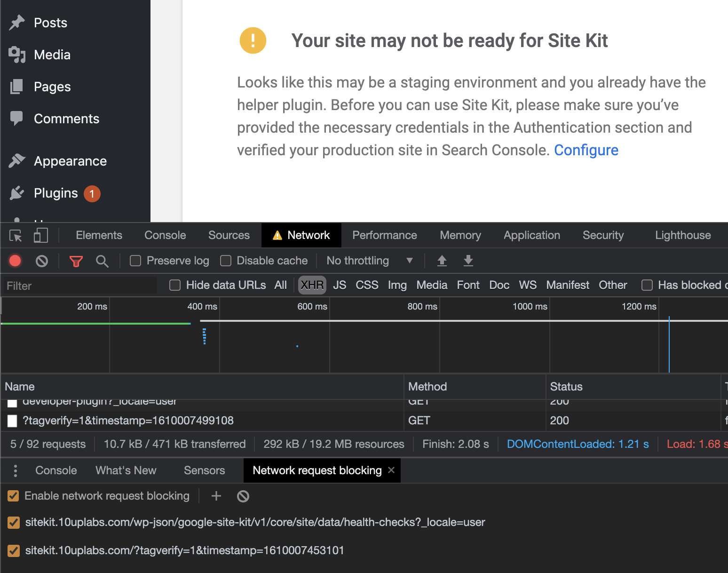Filter requests by WS
This screenshot has width=728, height=573.
pyautogui.click(x=528, y=285)
